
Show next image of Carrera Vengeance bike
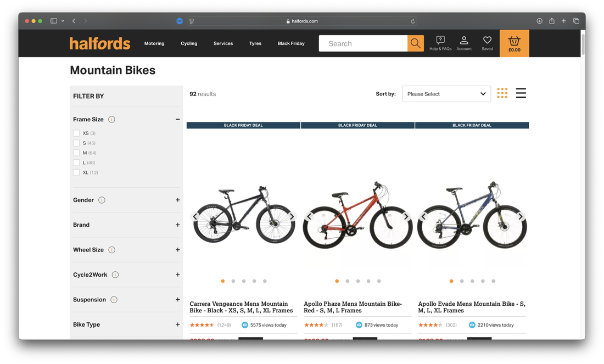292,216
